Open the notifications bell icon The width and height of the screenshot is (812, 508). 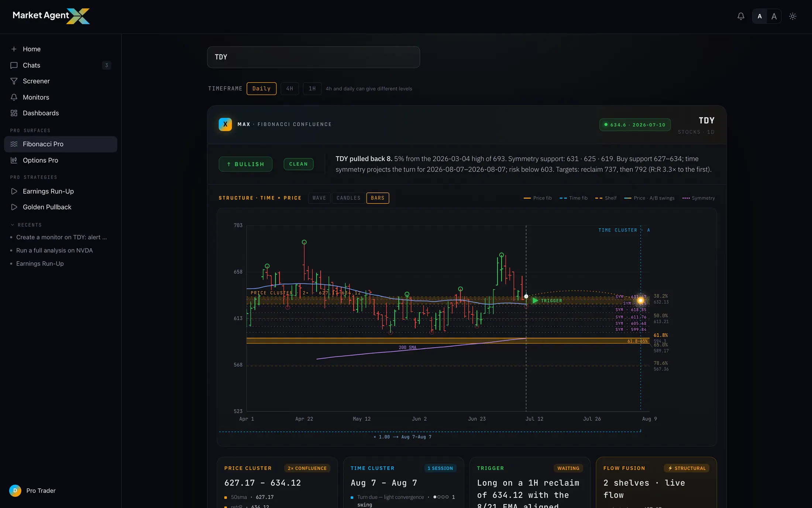[741, 16]
